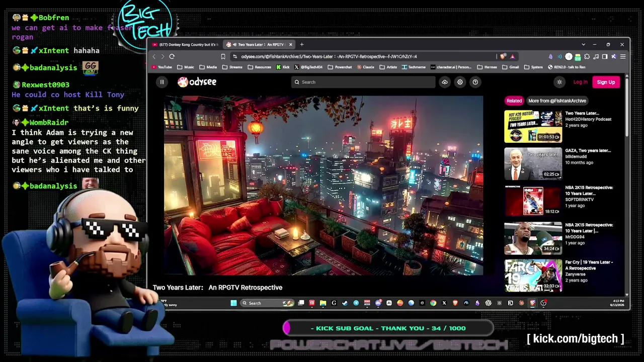Open ChatGPT from the taskbar
This screenshot has width=644, height=362.
(x=489, y=303)
